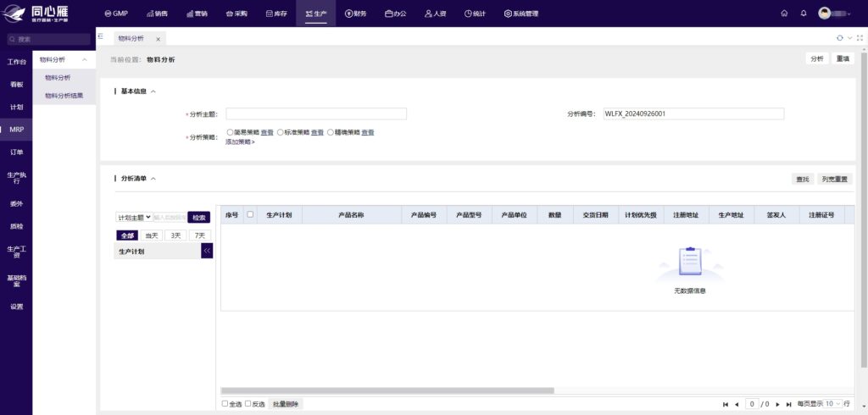This screenshot has width=868, height=415.
Task: Select the 生产 module in top navigation
Action: click(x=315, y=14)
